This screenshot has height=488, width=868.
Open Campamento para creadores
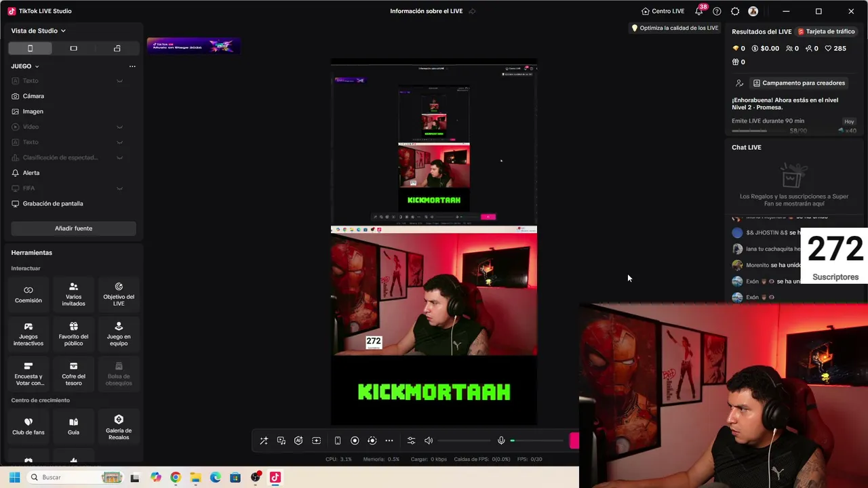799,83
